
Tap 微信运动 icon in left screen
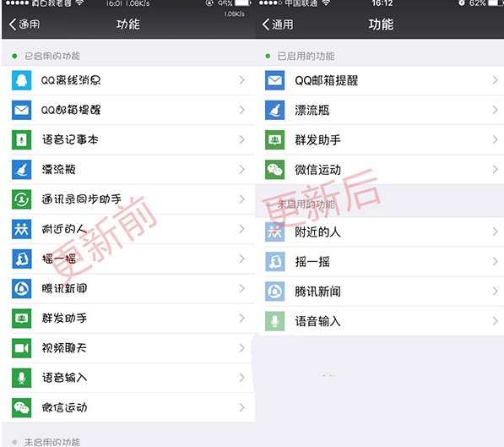pyautogui.click(x=22, y=408)
